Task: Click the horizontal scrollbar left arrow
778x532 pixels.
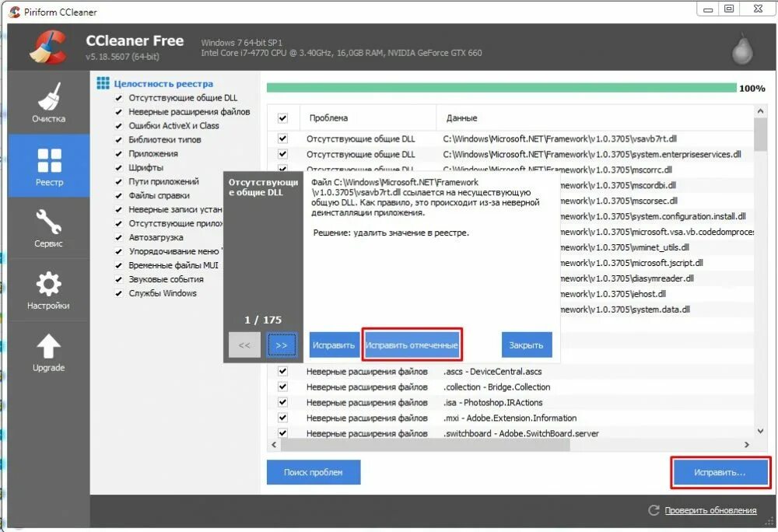Action: point(275,445)
